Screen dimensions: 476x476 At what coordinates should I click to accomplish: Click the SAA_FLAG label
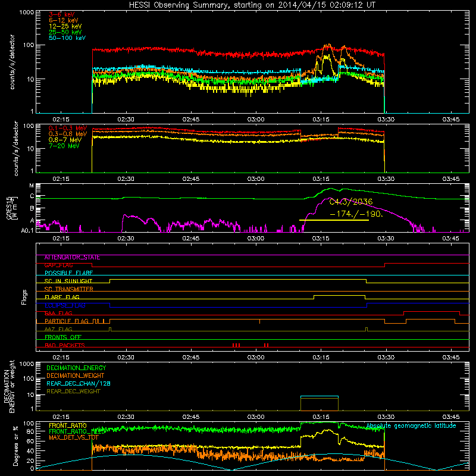click(58, 313)
